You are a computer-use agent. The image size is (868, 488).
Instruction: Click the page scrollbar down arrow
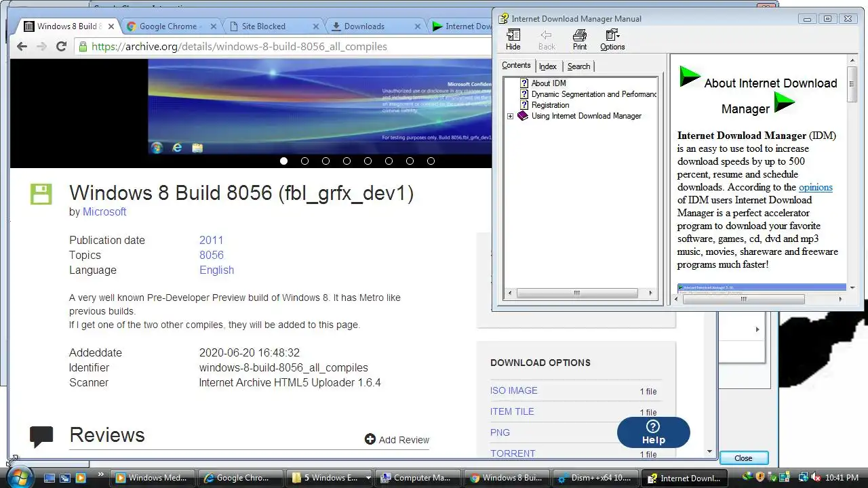tap(710, 451)
